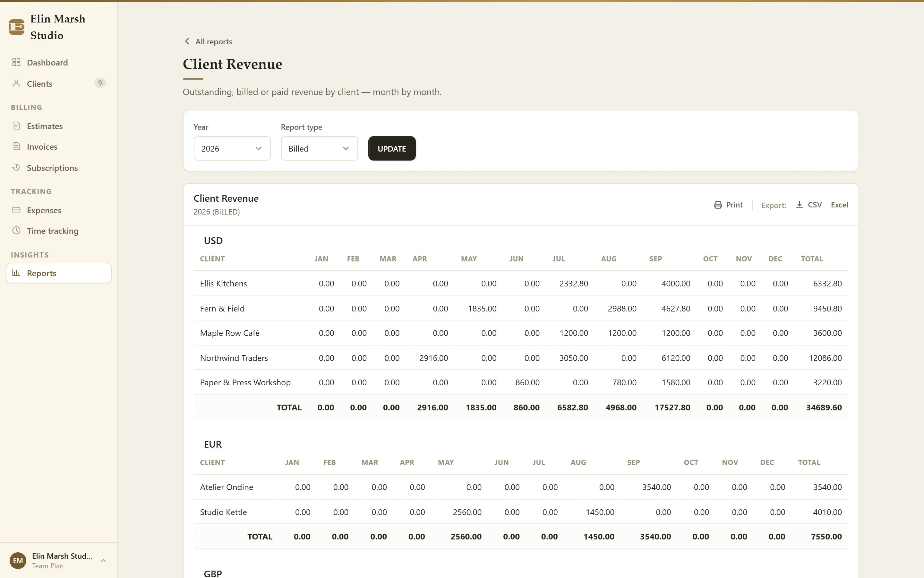Image resolution: width=924 pixels, height=578 pixels.
Task: Click the Ellis Kitchens client name
Action: coord(223,284)
